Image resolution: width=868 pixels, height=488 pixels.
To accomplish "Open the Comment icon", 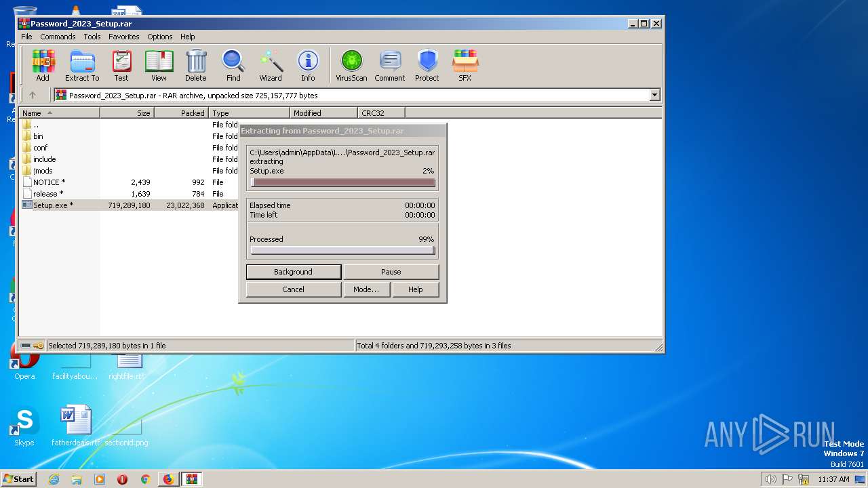I will (x=390, y=66).
